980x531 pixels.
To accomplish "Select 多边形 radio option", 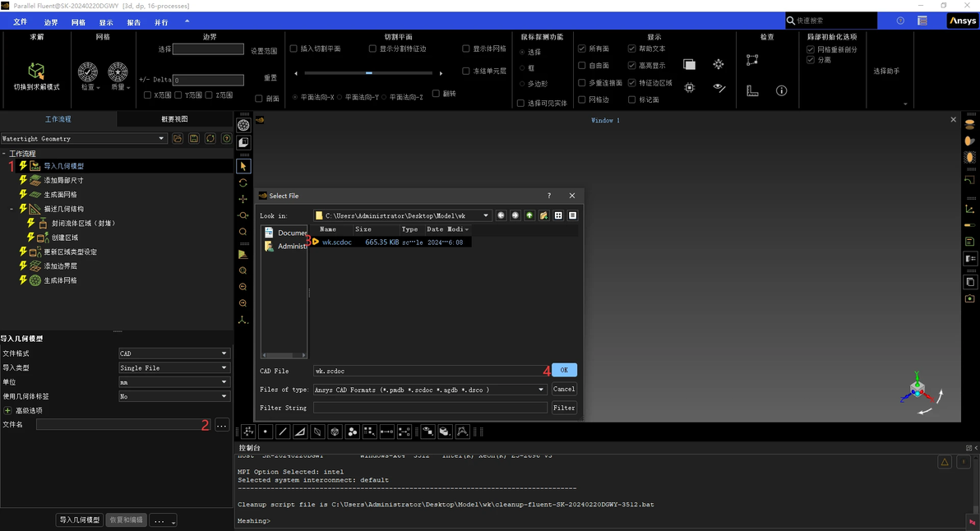I will [x=522, y=84].
